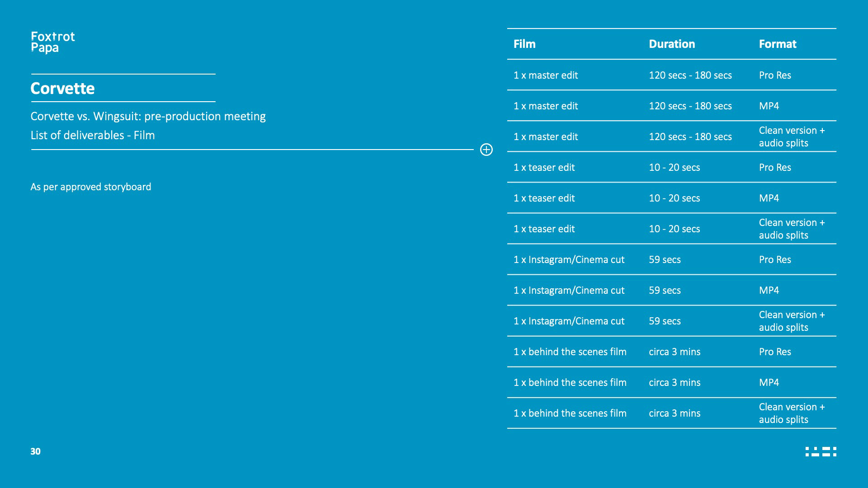The width and height of the screenshot is (868, 488).
Task: Select the Duration column header
Action: 672,44
